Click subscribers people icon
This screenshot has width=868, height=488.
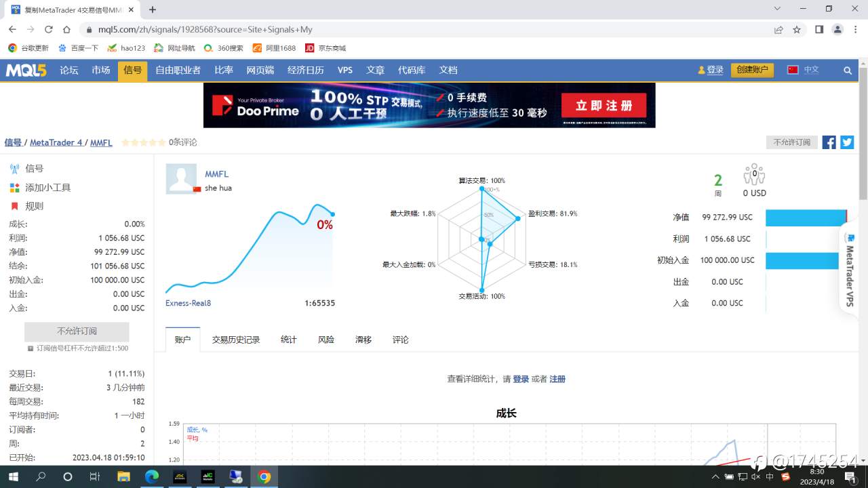(754, 175)
